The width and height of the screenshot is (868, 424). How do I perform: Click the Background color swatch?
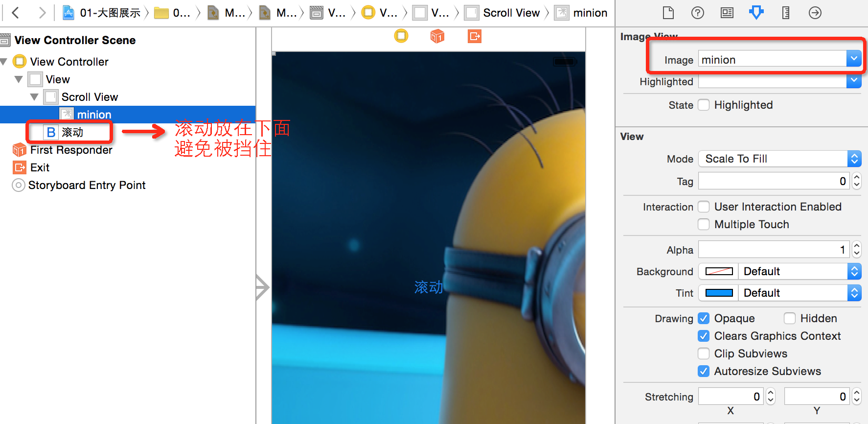719,271
